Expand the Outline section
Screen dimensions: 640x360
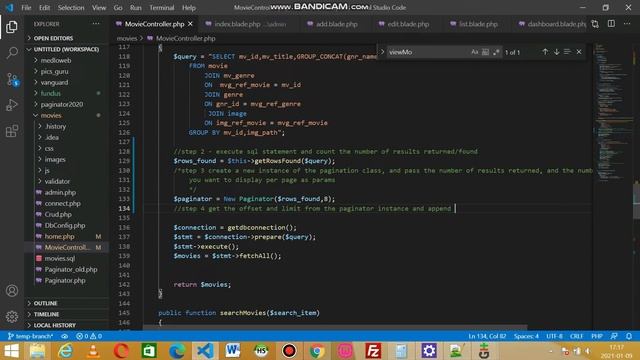tap(67, 303)
